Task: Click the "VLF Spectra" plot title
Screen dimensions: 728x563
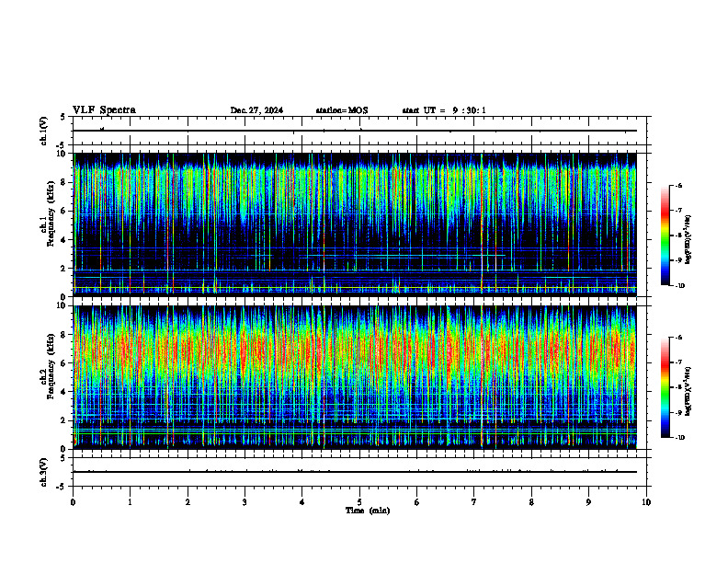Action: 104,110
